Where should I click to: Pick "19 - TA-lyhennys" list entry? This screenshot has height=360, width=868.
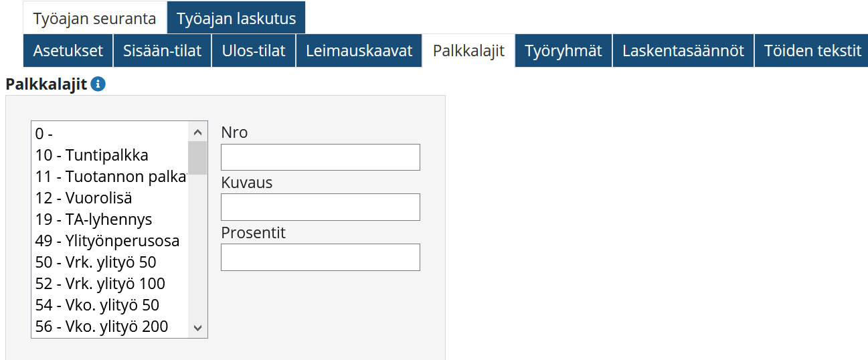[94, 219]
